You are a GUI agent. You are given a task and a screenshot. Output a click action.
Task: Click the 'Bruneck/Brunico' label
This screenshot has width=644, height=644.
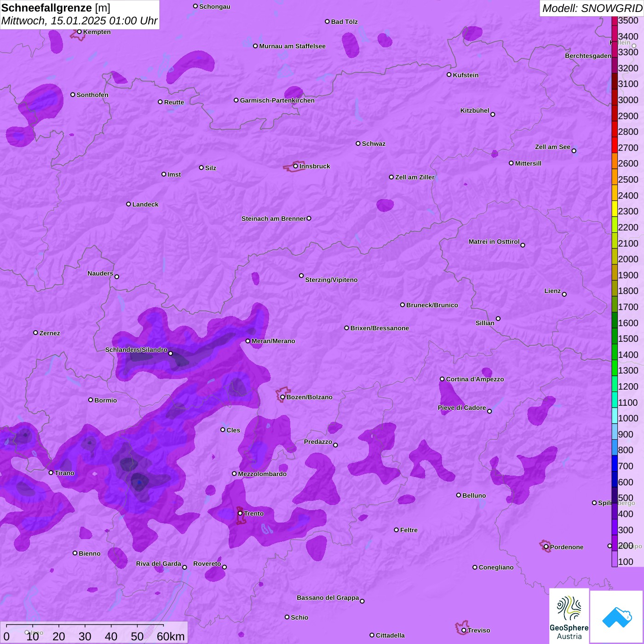(432, 305)
